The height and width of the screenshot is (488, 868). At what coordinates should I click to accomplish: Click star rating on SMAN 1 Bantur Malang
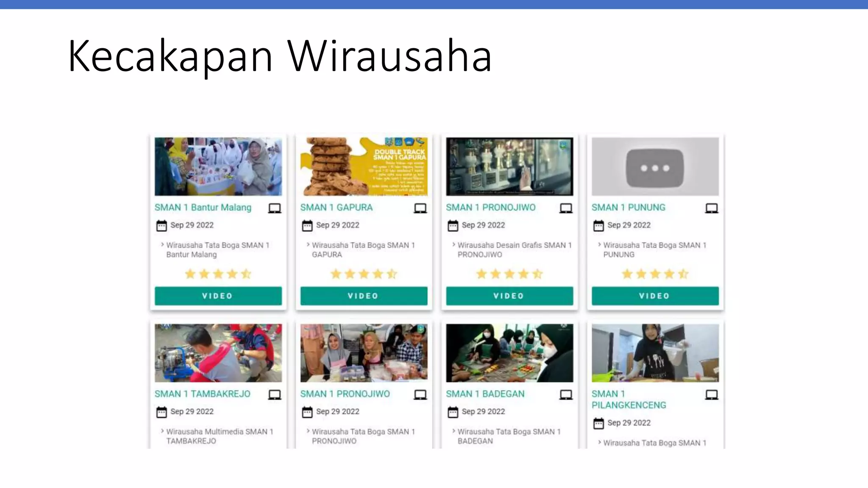pos(218,274)
